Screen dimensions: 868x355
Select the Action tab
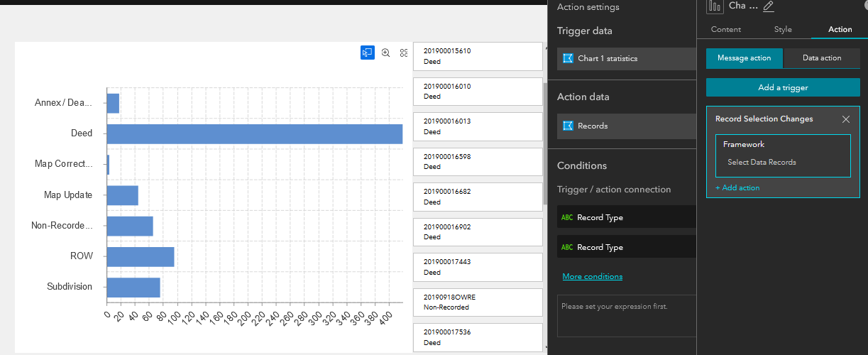tap(840, 29)
